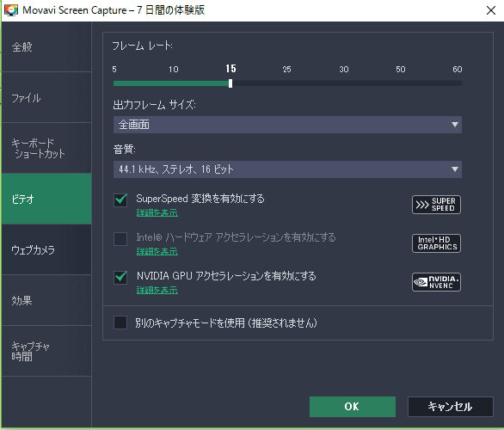
Task: Open 詳細を表示 link under Intel acceleration
Action: 157,251
